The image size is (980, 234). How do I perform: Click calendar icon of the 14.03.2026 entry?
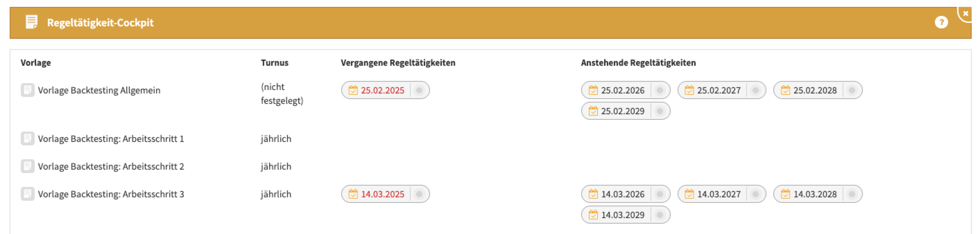(593, 194)
